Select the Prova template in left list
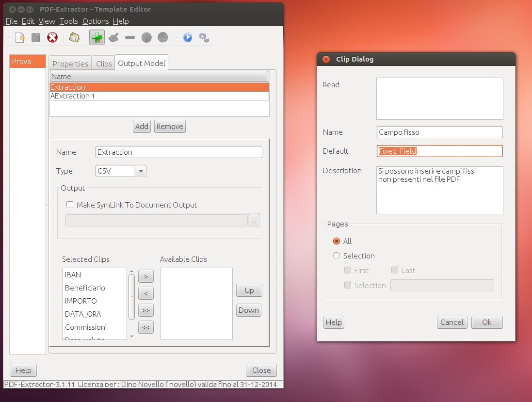Image resolution: width=532 pixels, height=402 pixels. pos(28,62)
